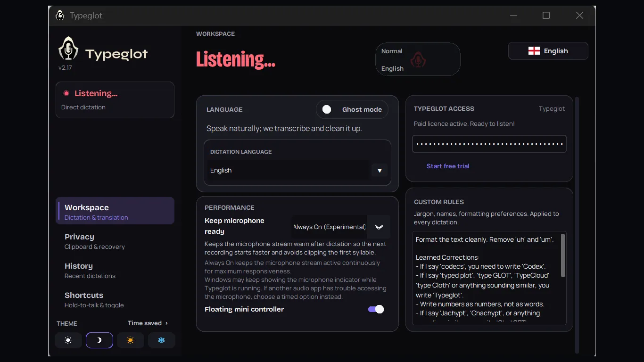
Task: Click 'Paid licence active. Ready to listen!' text
Action: pos(464,123)
